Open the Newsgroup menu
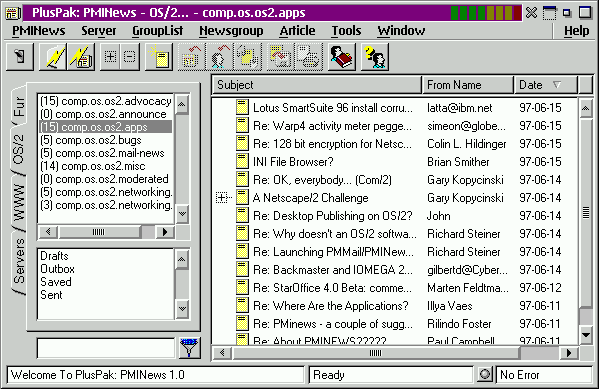This screenshot has height=389, width=599. (231, 31)
